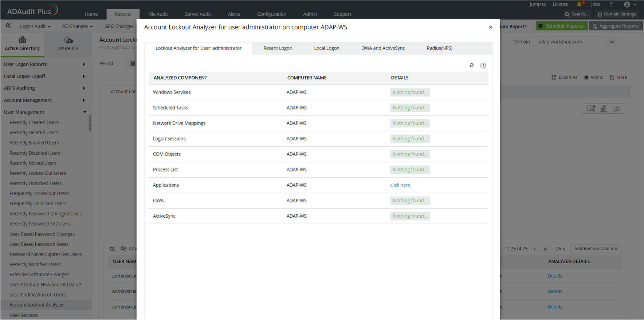
Task: Switch to the Local Logon tab
Action: (x=327, y=48)
